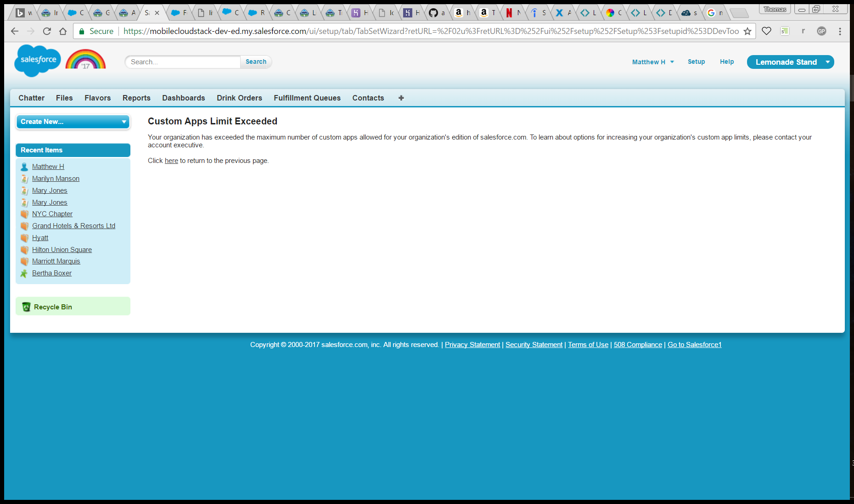The width and height of the screenshot is (854, 504).
Task: Switch to the Reports tab
Action: click(136, 98)
